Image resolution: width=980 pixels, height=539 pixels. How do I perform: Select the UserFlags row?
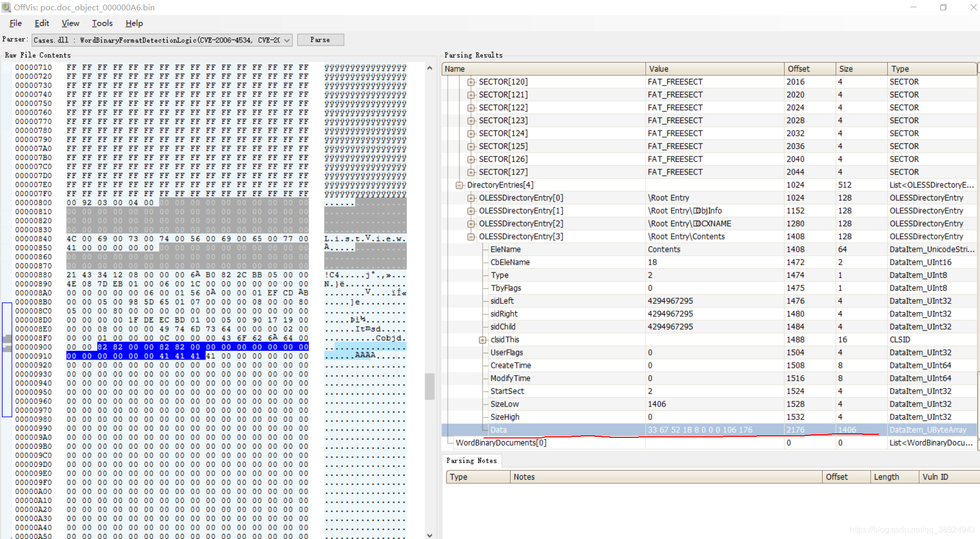point(709,353)
